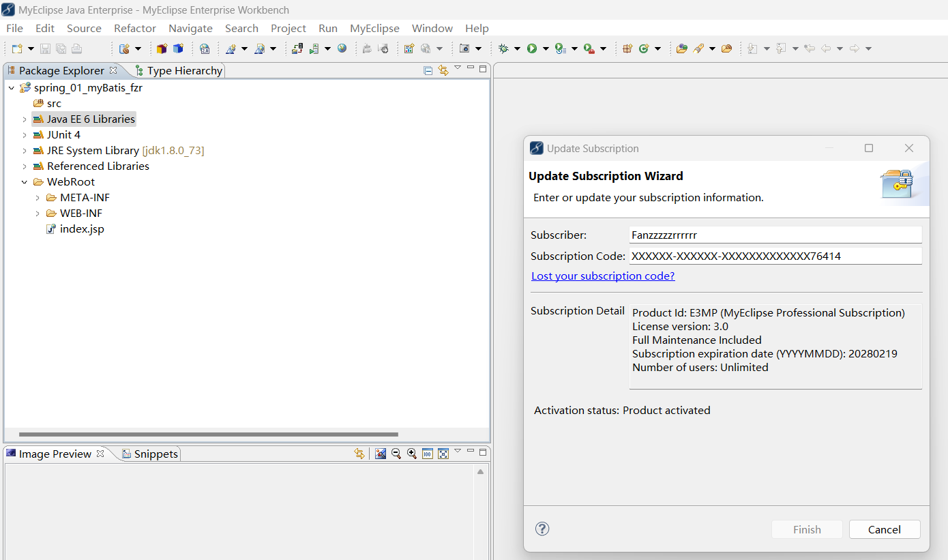Screen dimensions: 948x560
Task: Collapse the WebRoot folder
Action: 25,182
